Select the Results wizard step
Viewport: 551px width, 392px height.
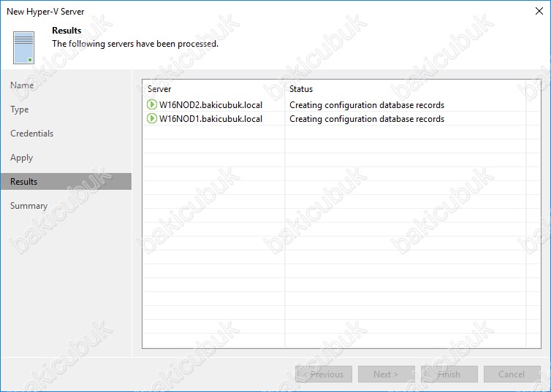coord(66,182)
